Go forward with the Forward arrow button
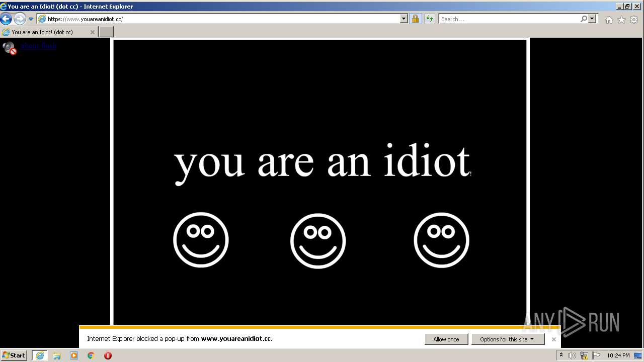 point(20,19)
